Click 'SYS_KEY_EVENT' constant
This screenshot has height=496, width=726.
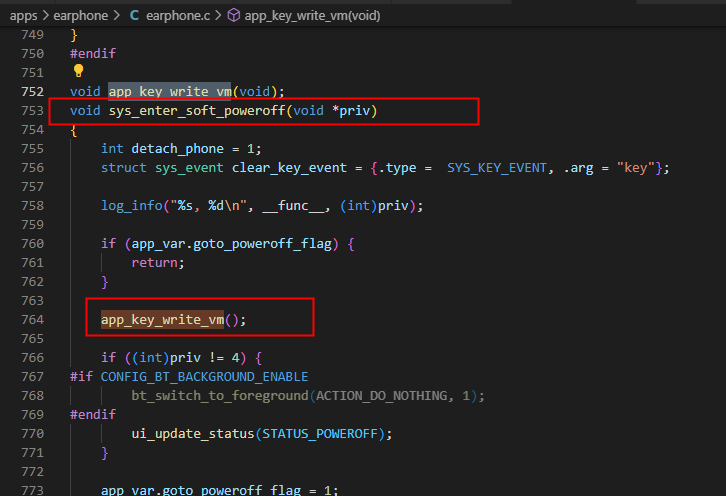click(497, 168)
